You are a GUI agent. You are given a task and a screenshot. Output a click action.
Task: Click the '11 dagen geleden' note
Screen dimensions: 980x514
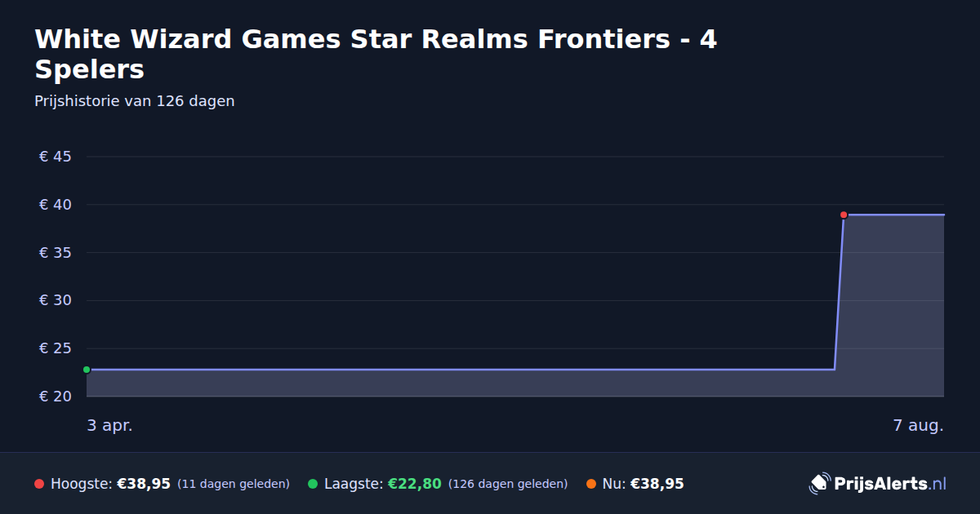234,484
